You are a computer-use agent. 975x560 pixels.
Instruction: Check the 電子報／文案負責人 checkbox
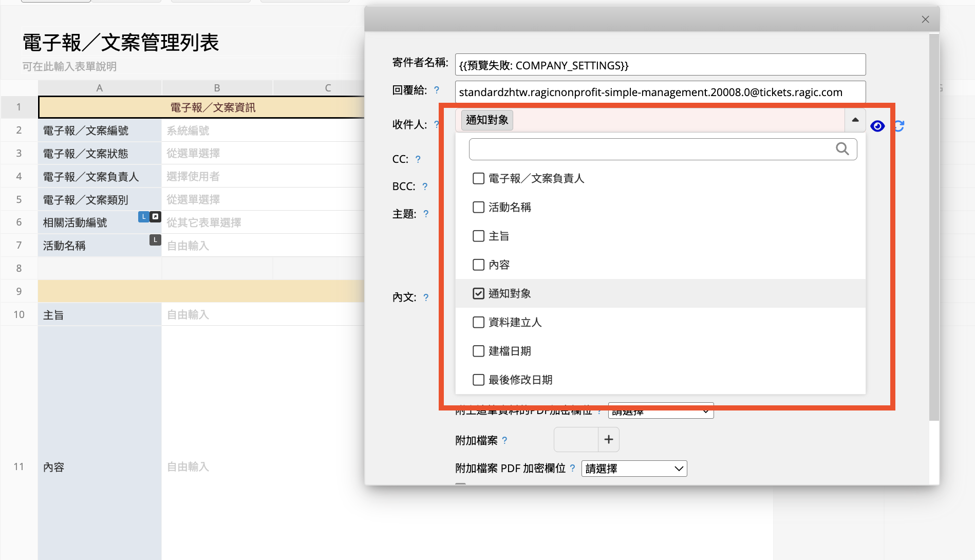click(478, 178)
